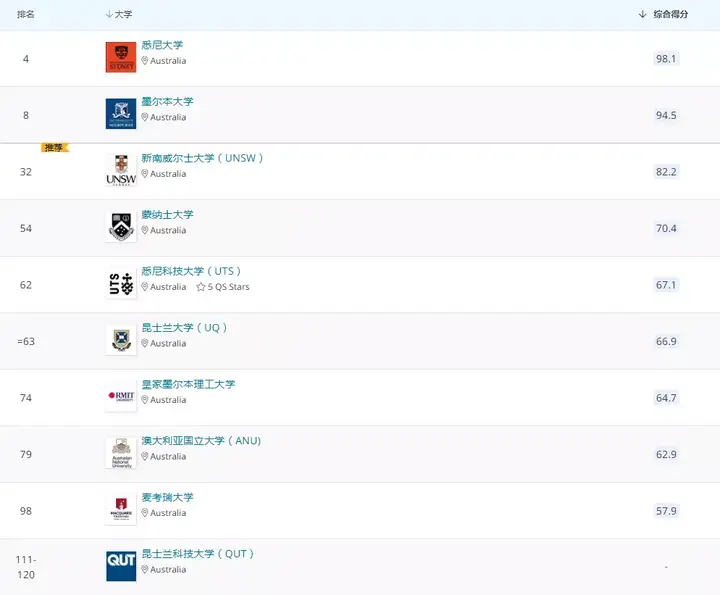Click the 排名 column header
This screenshot has height=595, width=720.
[26, 14]
